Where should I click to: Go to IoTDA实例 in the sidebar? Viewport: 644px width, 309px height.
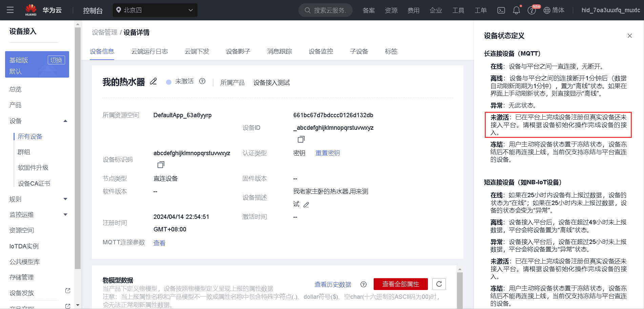click(24, 246)
